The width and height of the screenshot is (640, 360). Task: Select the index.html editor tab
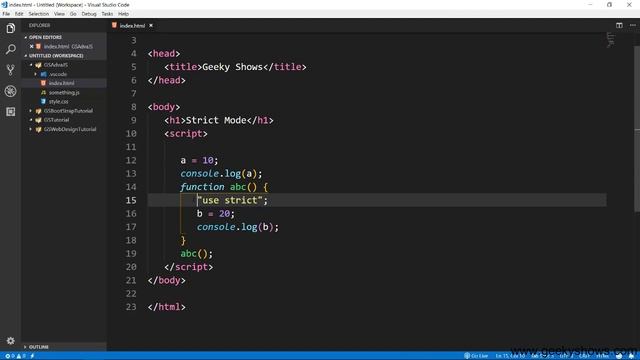(132, 25)
